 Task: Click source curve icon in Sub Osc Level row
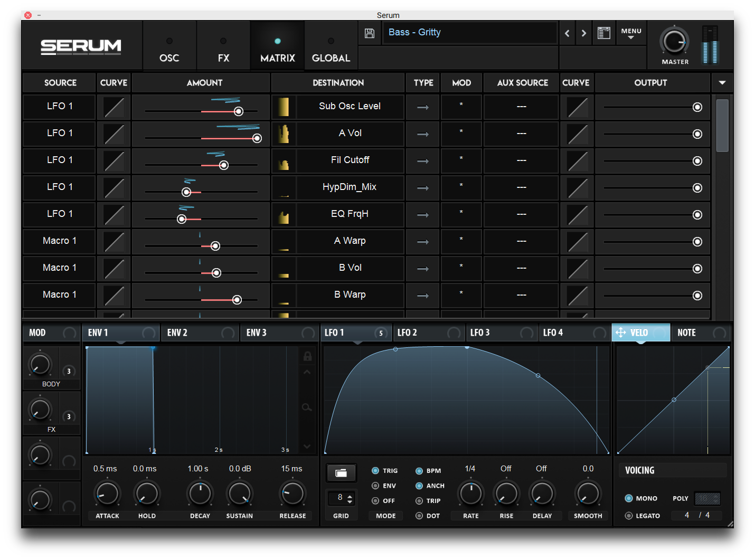pyautogui.click(x=114, y=107)
